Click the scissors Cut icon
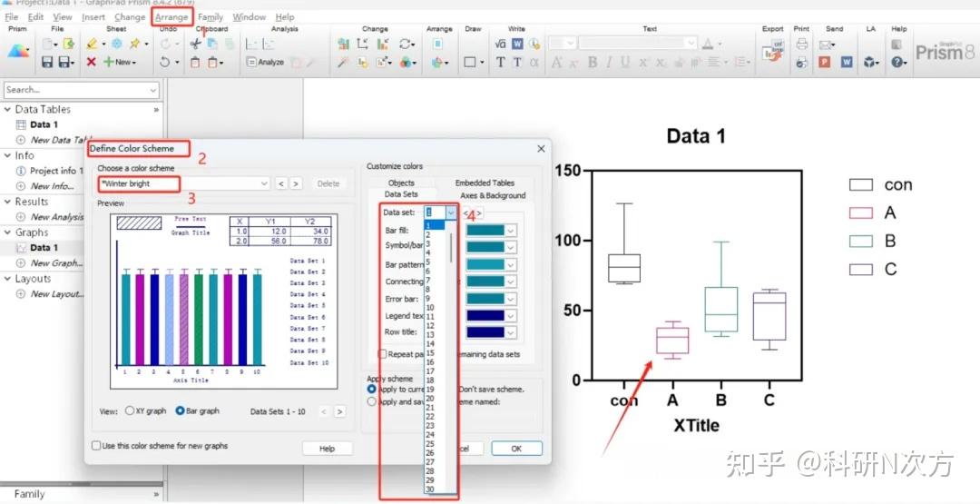Image resolution: width=980 pixels, height=504 pixels. 196,44
